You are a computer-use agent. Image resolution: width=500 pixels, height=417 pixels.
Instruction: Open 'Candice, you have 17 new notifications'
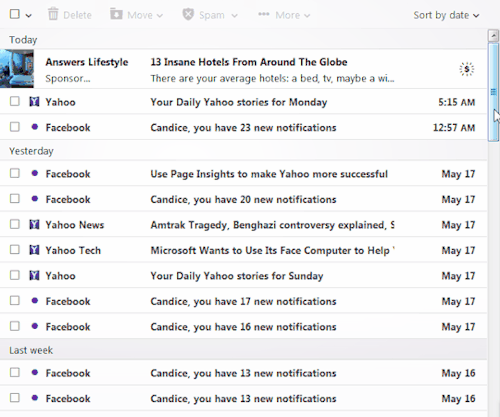click(243, 301)
